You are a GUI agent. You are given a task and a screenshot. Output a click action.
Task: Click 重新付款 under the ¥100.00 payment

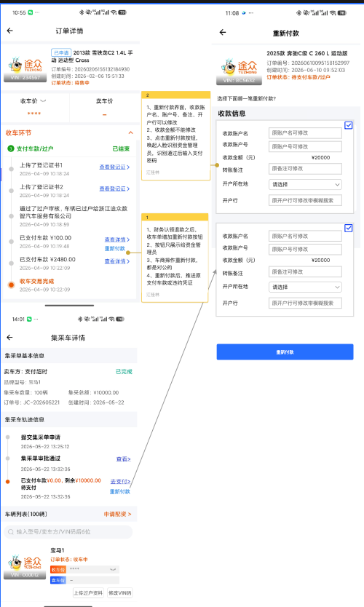point(114,248)
